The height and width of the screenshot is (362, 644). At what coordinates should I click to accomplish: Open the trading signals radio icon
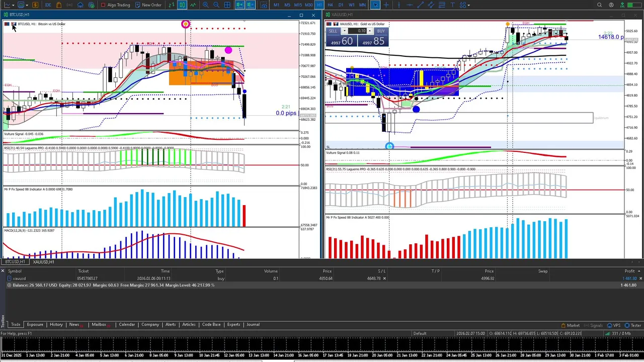(69, 5)
